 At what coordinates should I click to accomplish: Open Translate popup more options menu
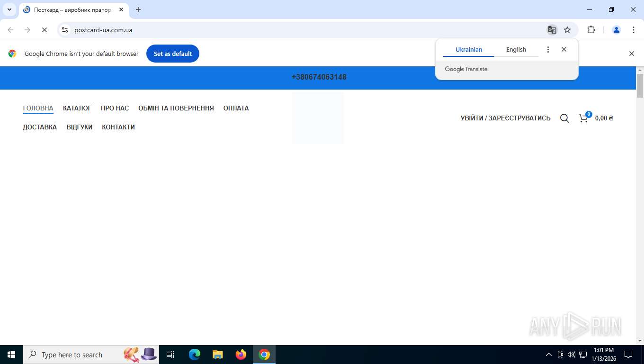548,49
